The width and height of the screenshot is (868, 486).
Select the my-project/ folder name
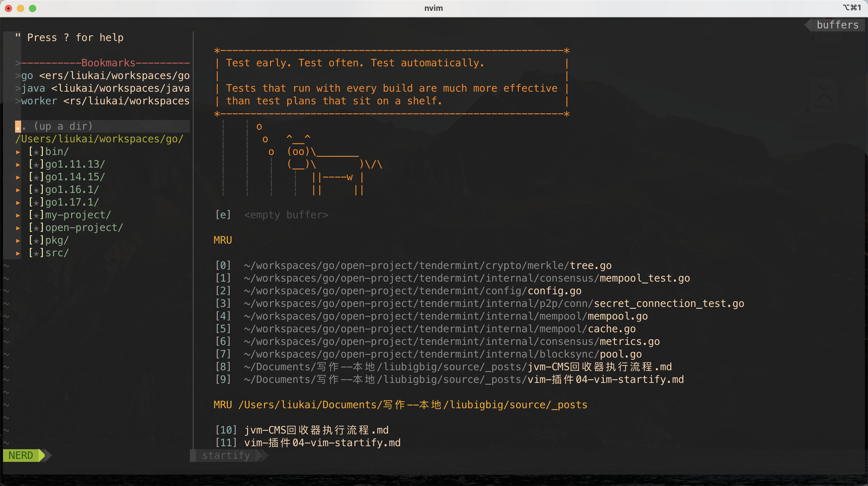pyautogui.click(x=78, y=215)
